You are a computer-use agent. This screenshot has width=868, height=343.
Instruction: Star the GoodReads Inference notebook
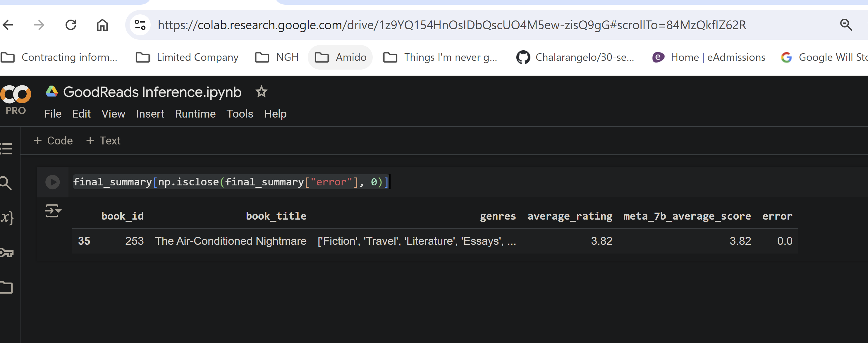click(261, 92)
